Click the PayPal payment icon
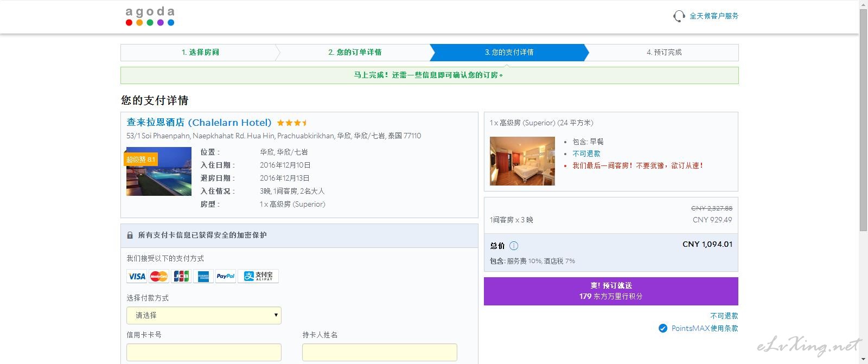 226,276
